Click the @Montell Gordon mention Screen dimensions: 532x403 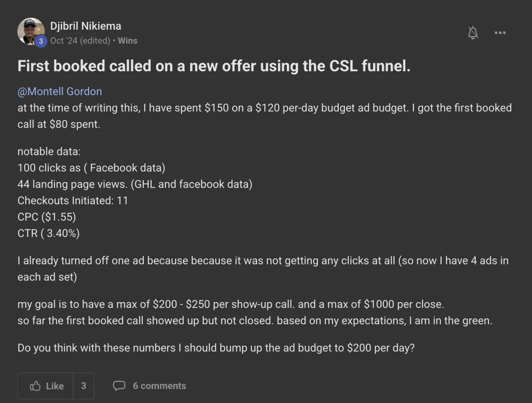pyautogui.click(x=59, y=92)
